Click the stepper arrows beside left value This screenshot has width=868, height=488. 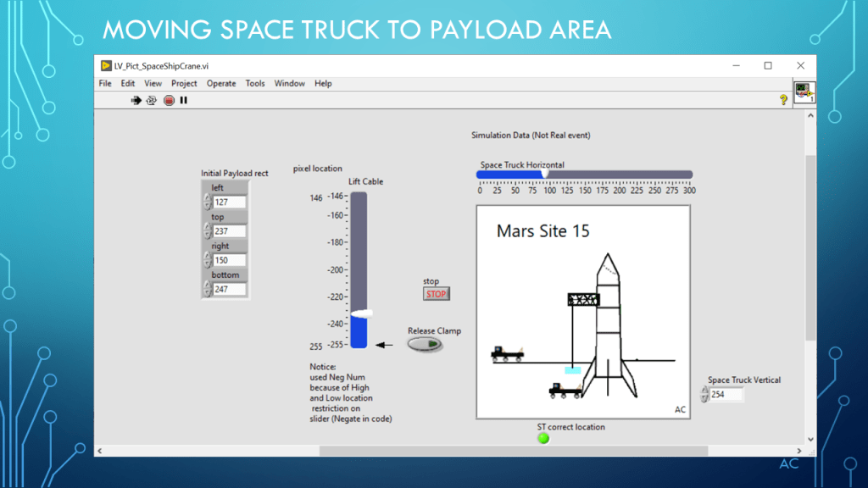pyautogui.click(x=207, y=202)
